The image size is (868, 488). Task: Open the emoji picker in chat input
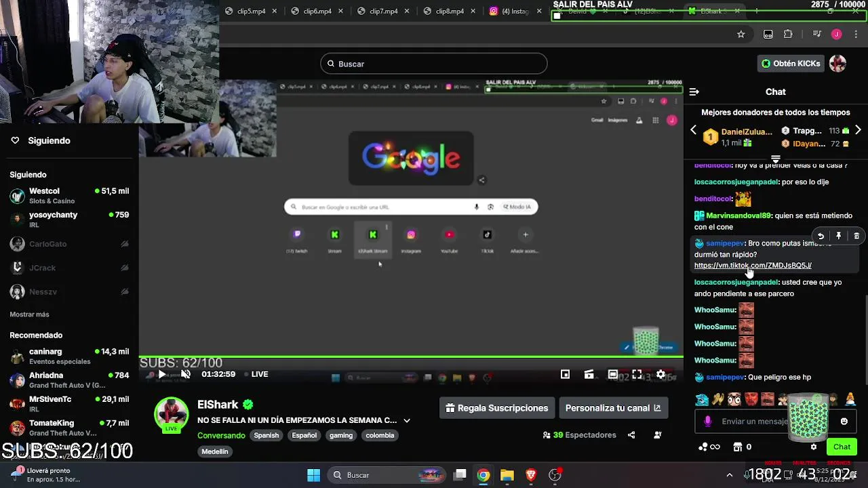(x=844, y=421)
